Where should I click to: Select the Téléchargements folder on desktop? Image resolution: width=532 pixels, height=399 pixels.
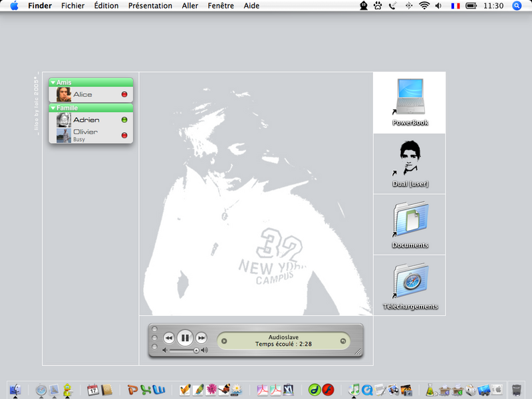point(410,286)
